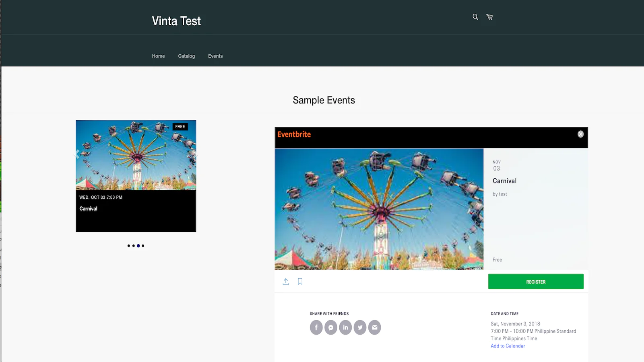This screenshot has height=362, width=644.
Task: Go to next carousel slide arrow
Action: (194, 154)
